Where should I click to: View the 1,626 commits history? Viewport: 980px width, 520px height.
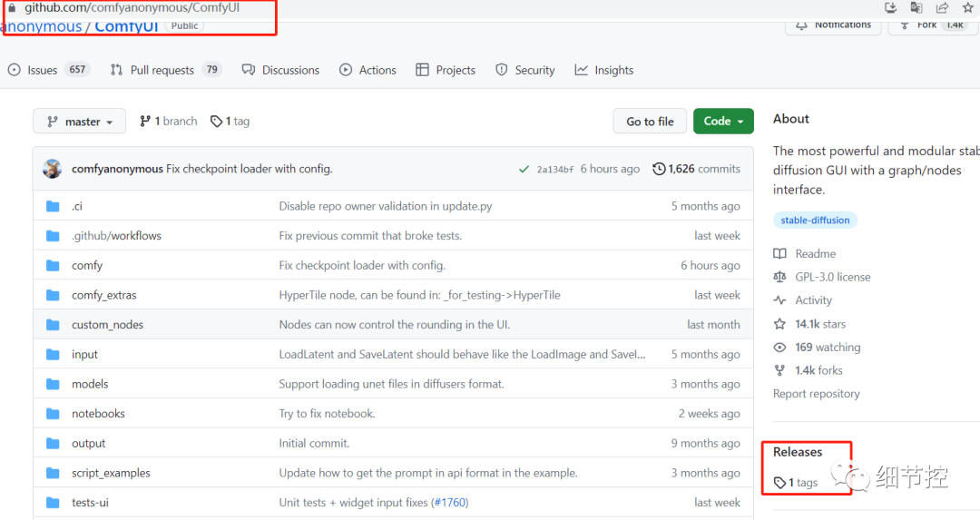tap(696, 169)
